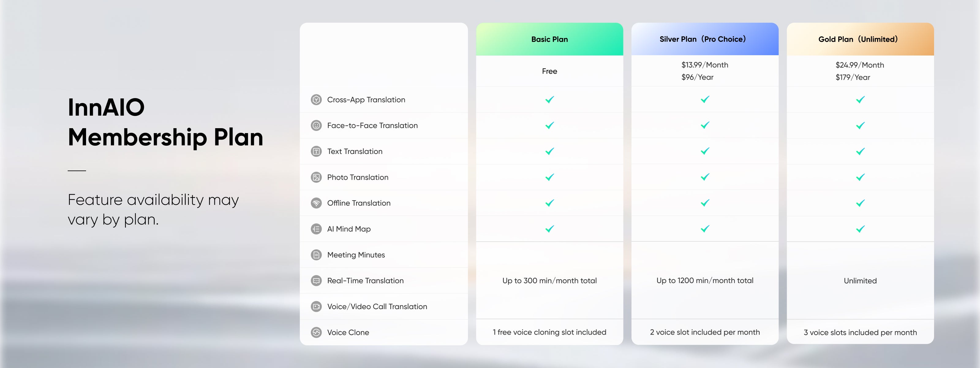Click the Text Translation icon
Image resolution: width=980 pixels, height=368 pixels.
316,151
